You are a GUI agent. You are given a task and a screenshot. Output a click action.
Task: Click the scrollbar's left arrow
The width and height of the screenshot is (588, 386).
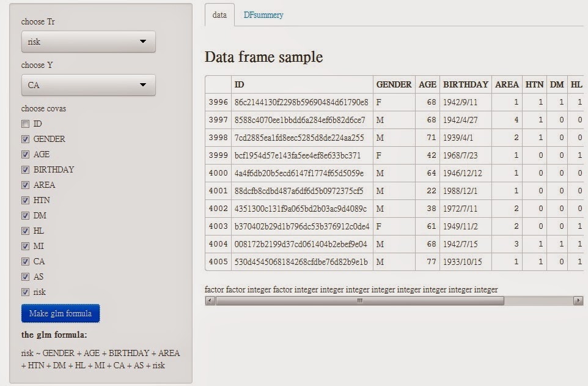(x=210, y=301)
